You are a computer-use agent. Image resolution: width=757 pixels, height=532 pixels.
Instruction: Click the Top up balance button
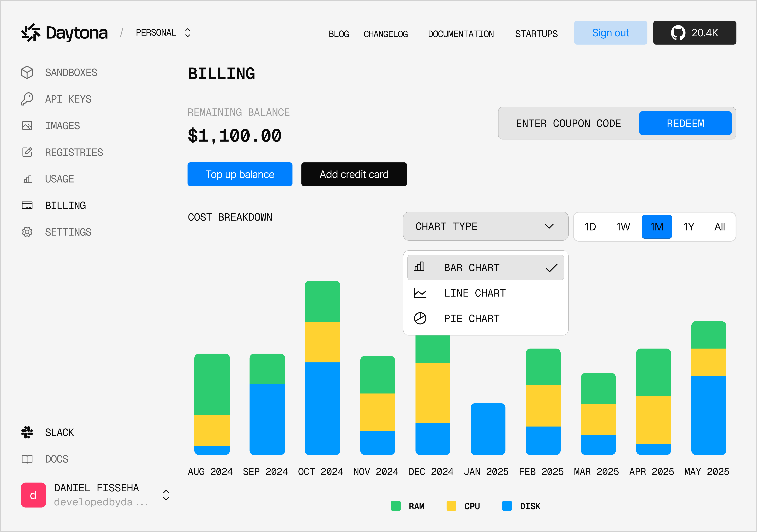pyautogui.click(x=240, y=174)
